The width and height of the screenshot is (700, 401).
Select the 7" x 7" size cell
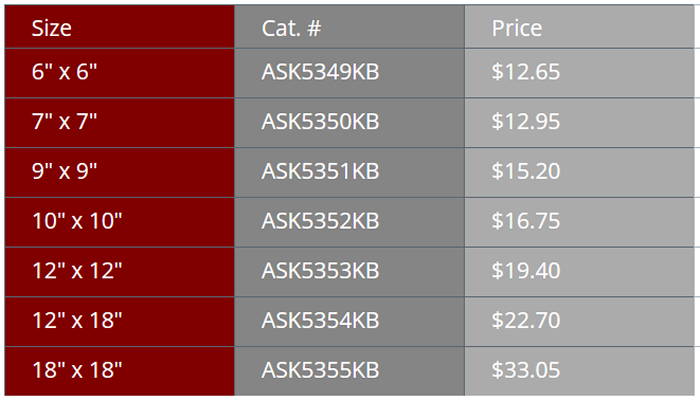(64, 122)
